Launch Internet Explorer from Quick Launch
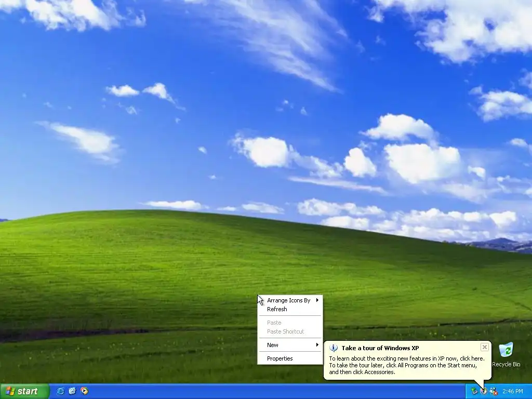 click(x=60, y=391)
